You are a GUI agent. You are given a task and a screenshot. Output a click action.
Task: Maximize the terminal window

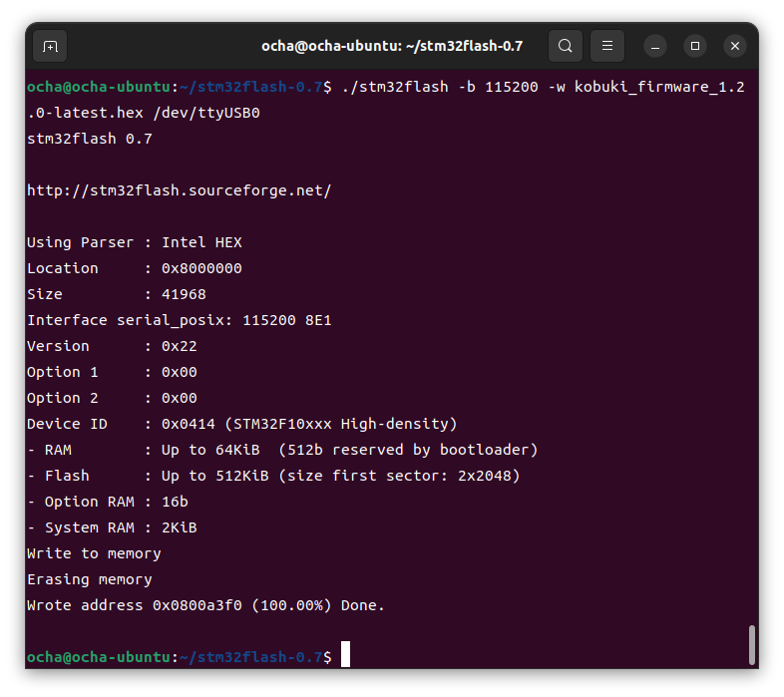[695, 46]
